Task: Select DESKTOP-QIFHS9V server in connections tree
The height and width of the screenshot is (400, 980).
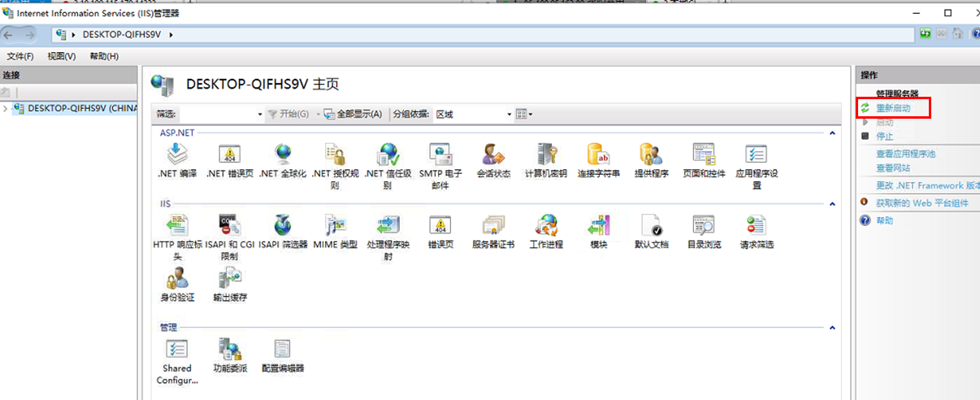Action: click(76, 108)
